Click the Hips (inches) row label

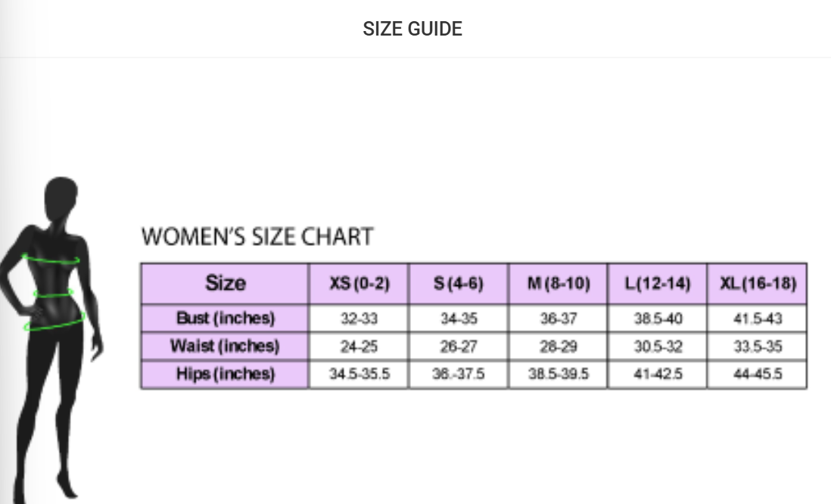pos(225,375)
